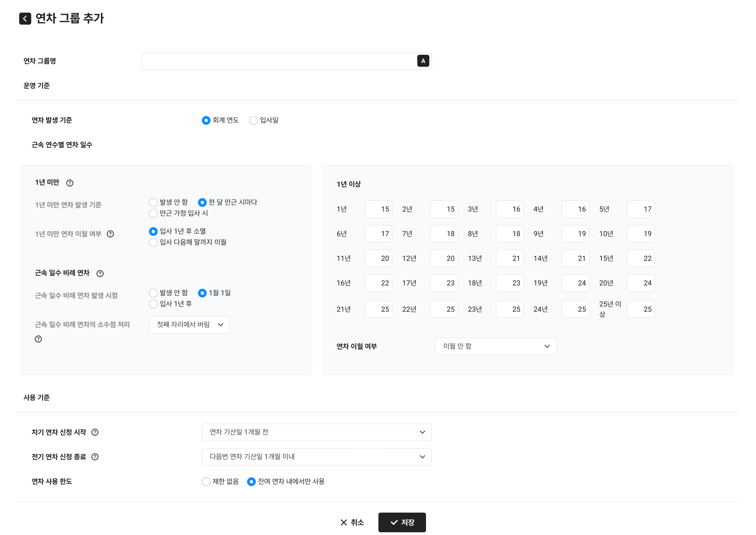Open help icon next to 1년 미만

69,183
